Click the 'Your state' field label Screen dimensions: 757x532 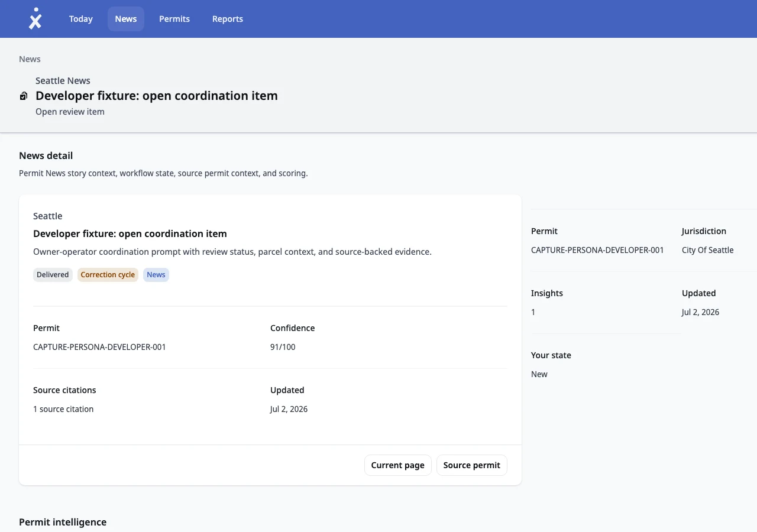(x=551, y=355)
